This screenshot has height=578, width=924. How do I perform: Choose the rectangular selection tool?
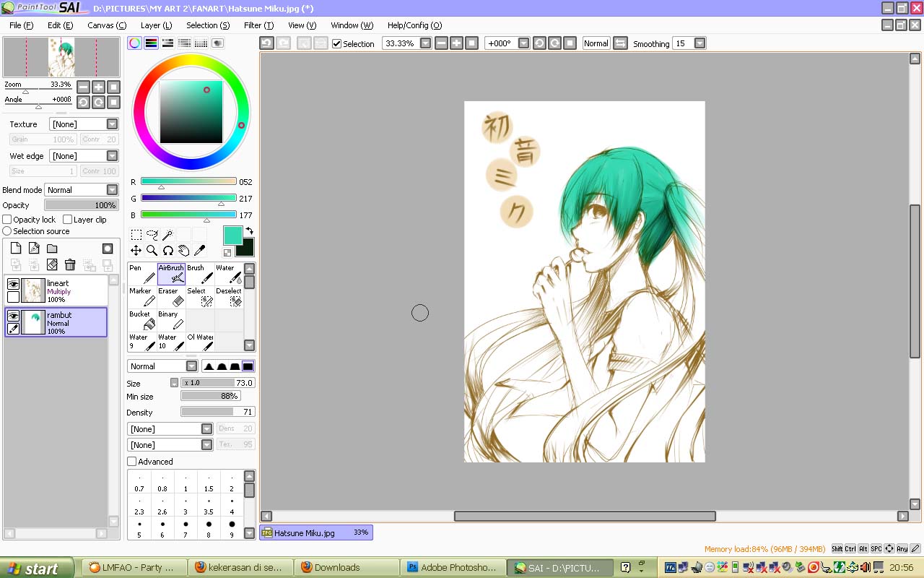click(x=136, y=235)
